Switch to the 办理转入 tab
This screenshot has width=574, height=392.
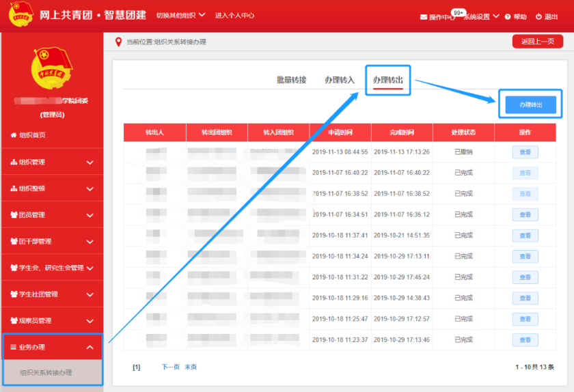click(x=340, y=80)
